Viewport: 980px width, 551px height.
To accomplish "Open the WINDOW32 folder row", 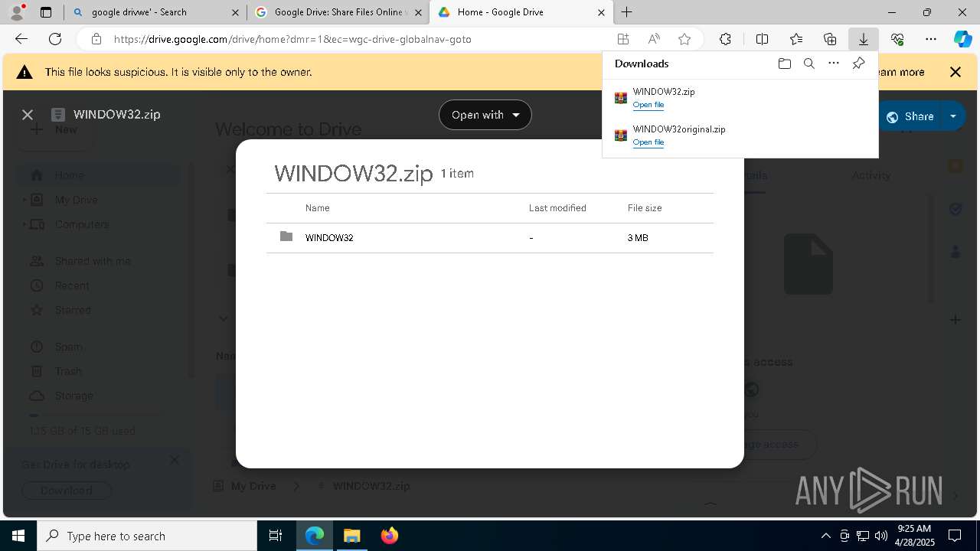I will tap(490, 238).
